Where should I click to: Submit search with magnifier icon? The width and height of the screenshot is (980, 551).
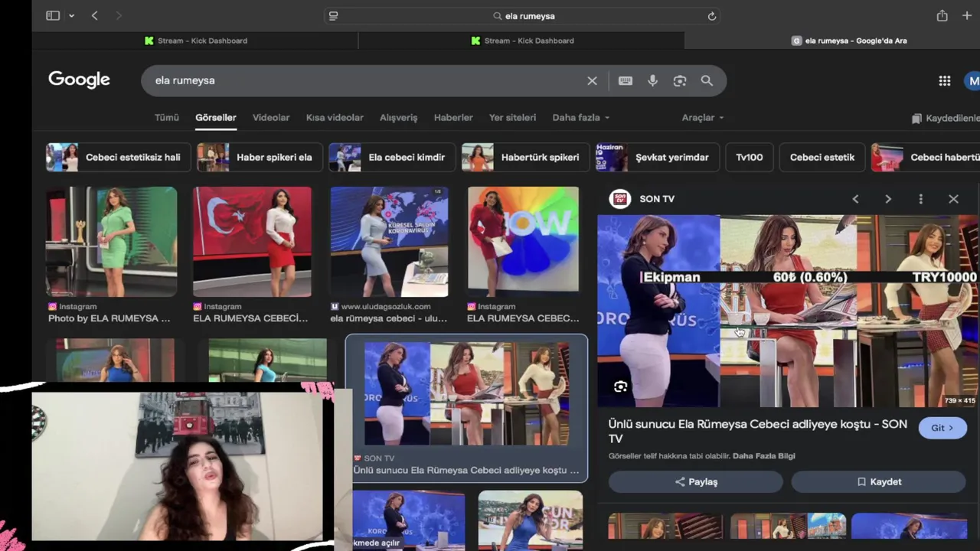[707, 80]
